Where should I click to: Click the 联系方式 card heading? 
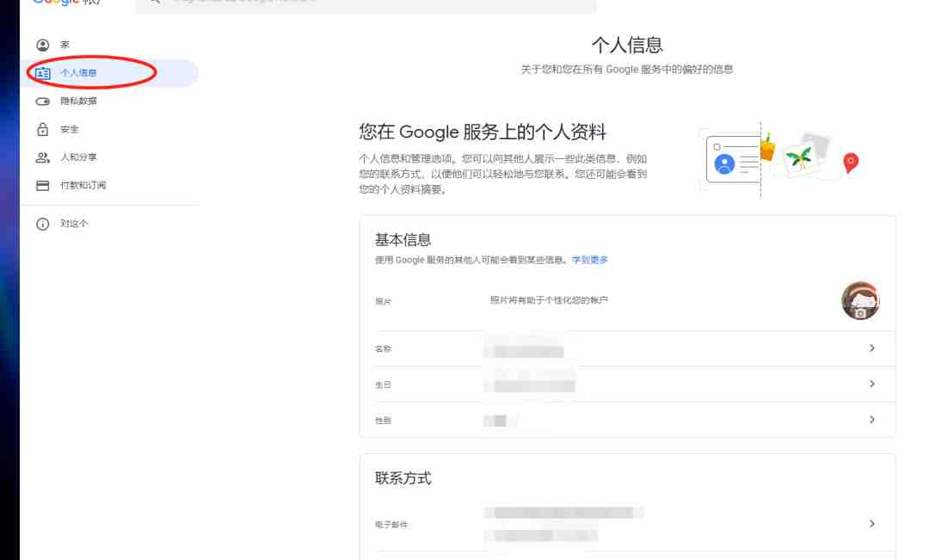[x=403, y=478]
